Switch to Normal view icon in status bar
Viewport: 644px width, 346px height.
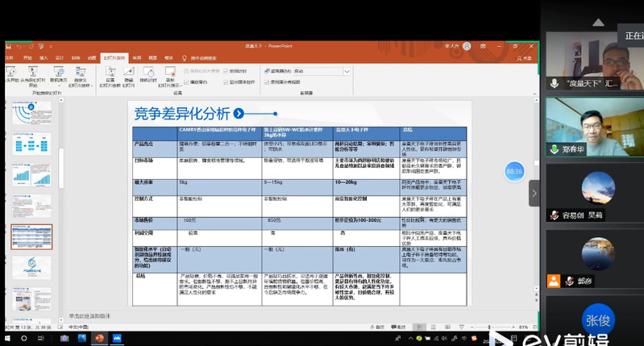tap(419, 327)
